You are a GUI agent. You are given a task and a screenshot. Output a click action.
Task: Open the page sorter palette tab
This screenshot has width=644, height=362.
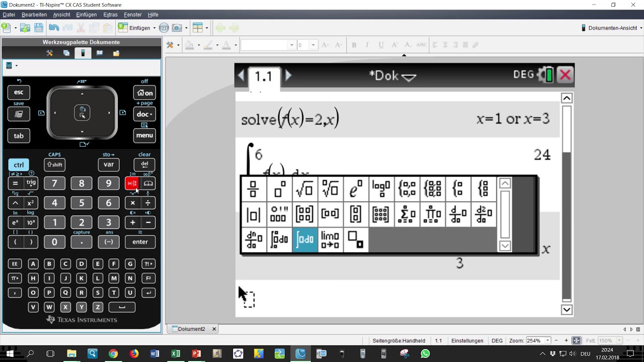pyautogui.click(x=66, y=53)
